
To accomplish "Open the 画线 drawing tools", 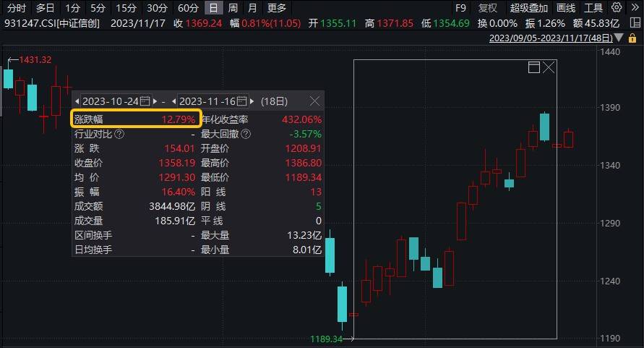I will coord(566,8).
